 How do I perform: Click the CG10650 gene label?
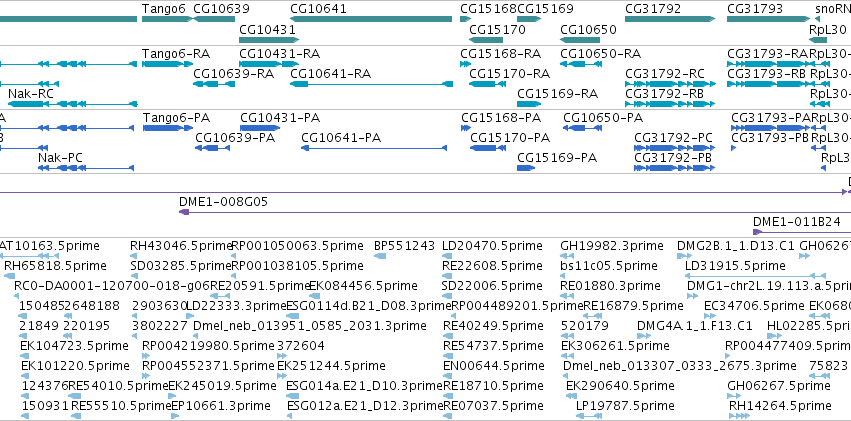pos(588,29)
